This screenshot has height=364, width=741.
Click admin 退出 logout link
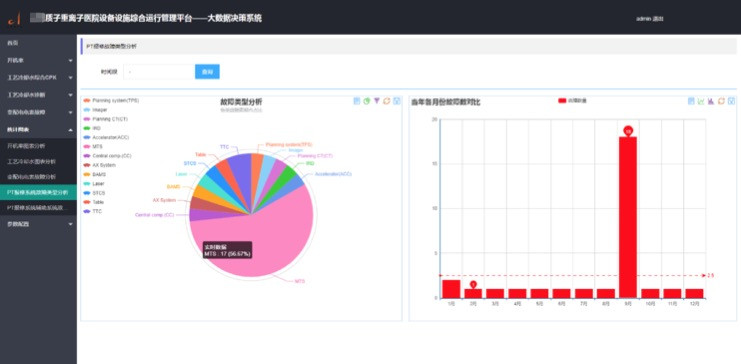tap(650, 18)
